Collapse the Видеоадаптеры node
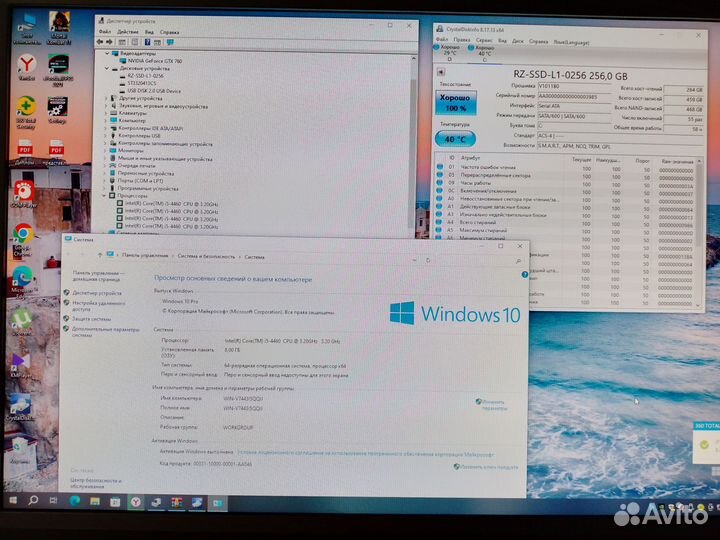 point(107,53)
